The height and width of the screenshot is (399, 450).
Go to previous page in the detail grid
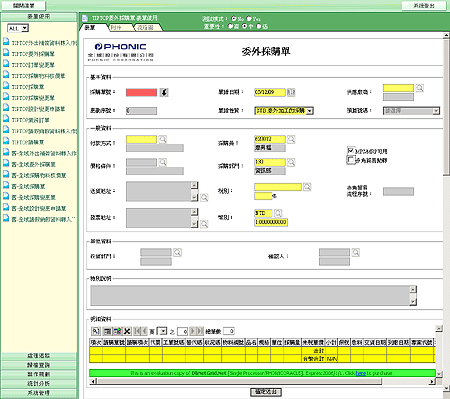click(144, 331)
